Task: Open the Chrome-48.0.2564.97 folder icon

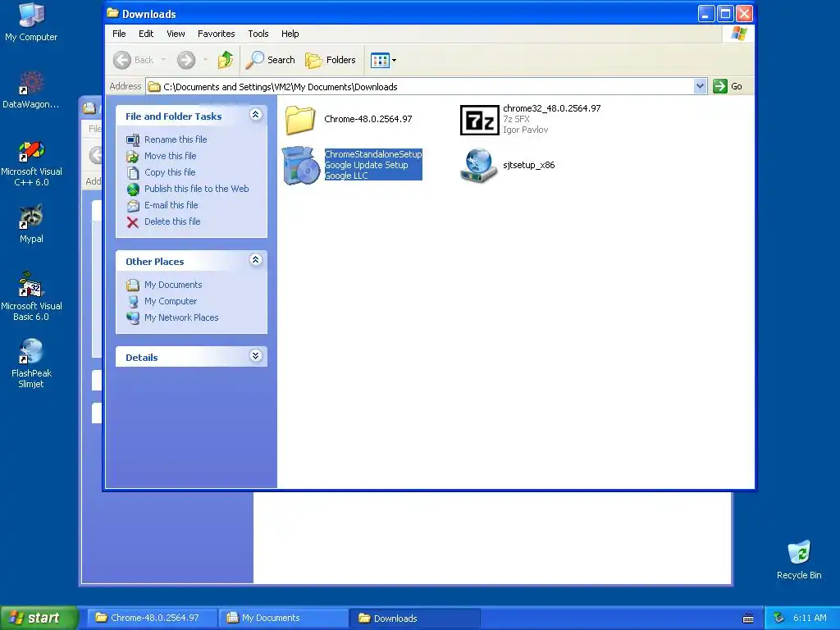Action: tap(300, 120)
